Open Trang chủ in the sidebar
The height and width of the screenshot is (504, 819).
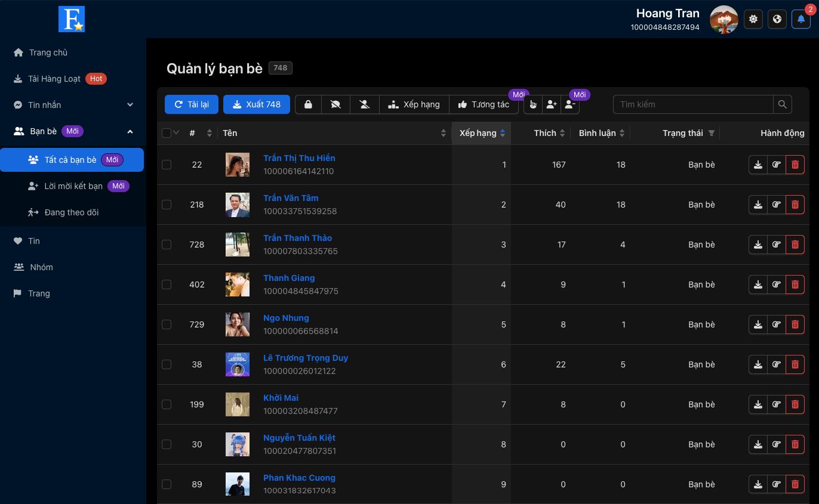73,52
